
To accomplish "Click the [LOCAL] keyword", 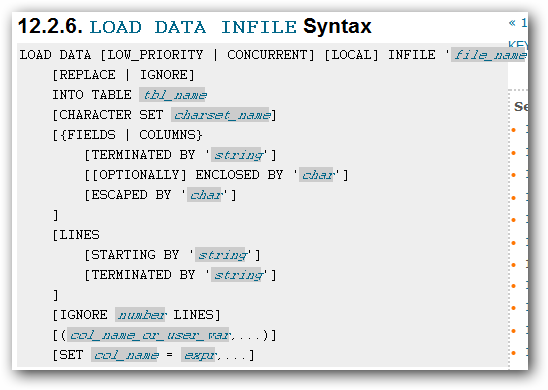I will pyautogui.click(x=352, y=55).
